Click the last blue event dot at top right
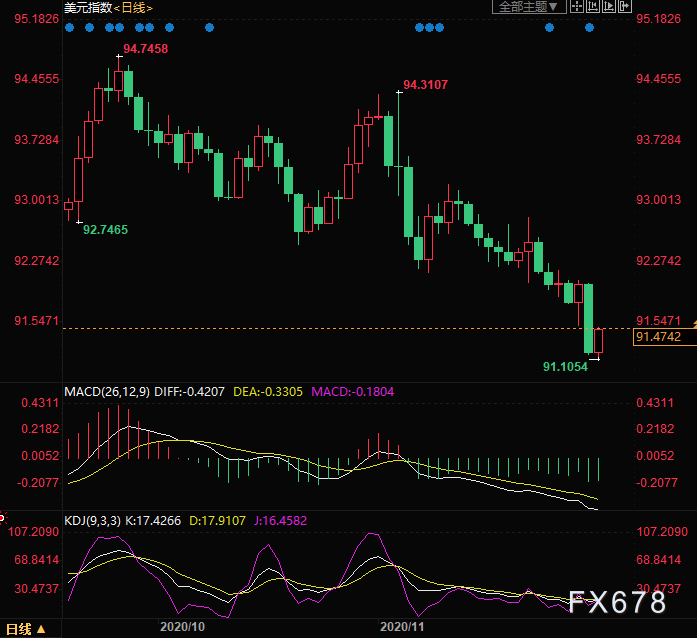This screenshot has height=638, width=697. coord(589,27)
